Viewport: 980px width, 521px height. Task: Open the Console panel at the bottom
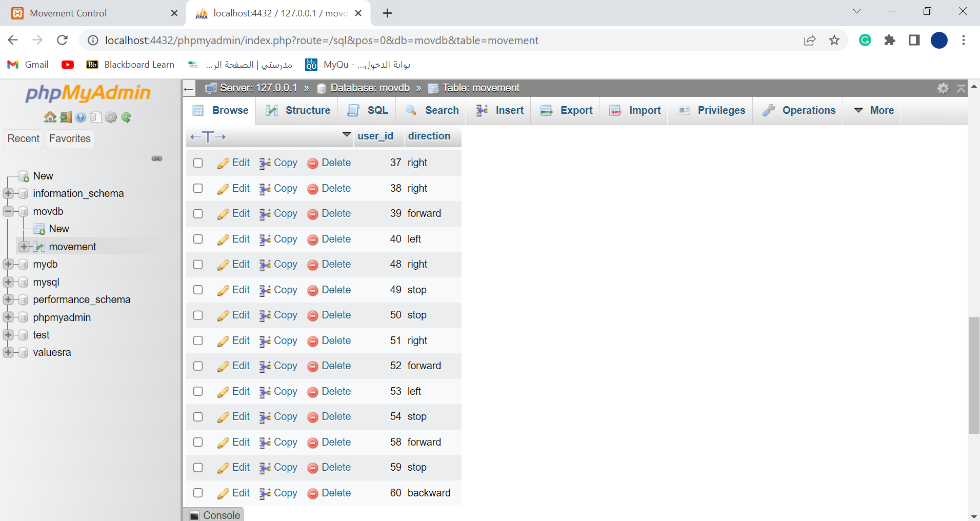click(x=213, y=515)
